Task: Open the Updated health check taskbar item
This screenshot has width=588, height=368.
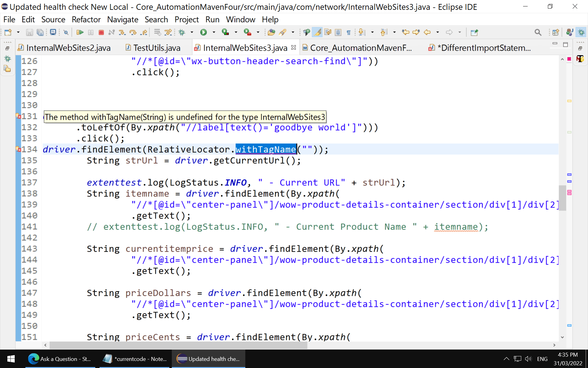Action: pos(208,359)
